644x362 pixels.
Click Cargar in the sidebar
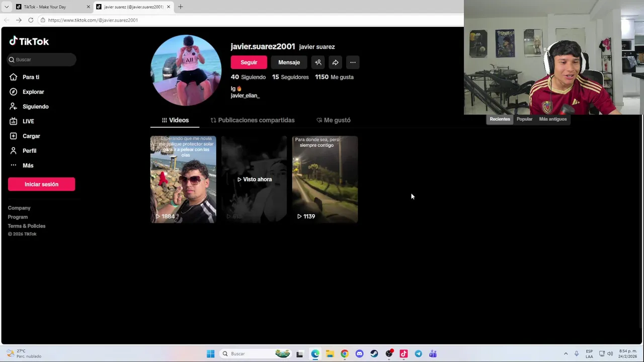31,136
